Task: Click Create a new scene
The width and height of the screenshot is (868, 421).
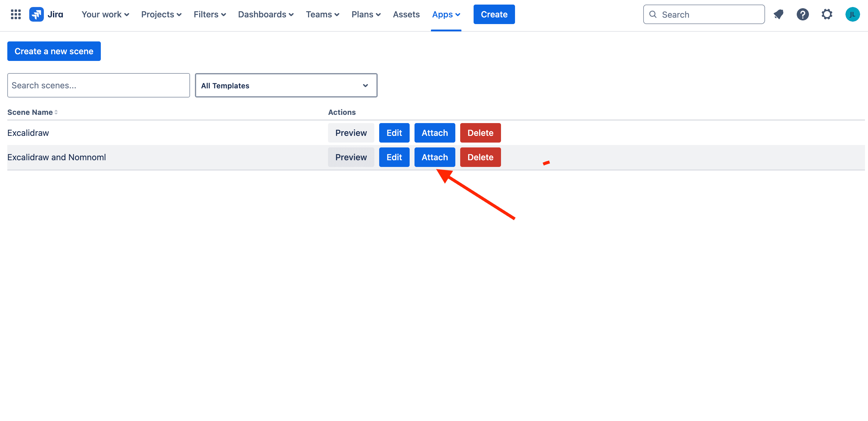Action: coord(54,51)
